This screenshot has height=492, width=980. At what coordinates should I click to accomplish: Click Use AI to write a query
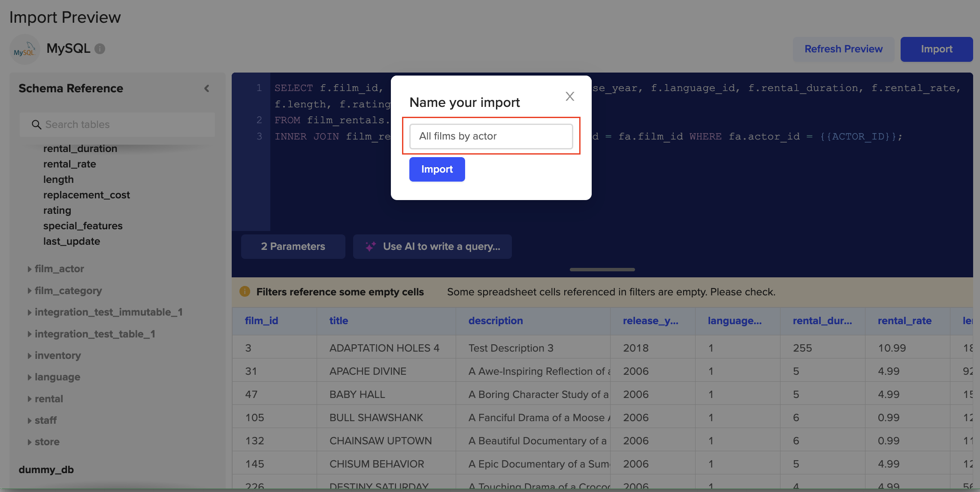441,246
